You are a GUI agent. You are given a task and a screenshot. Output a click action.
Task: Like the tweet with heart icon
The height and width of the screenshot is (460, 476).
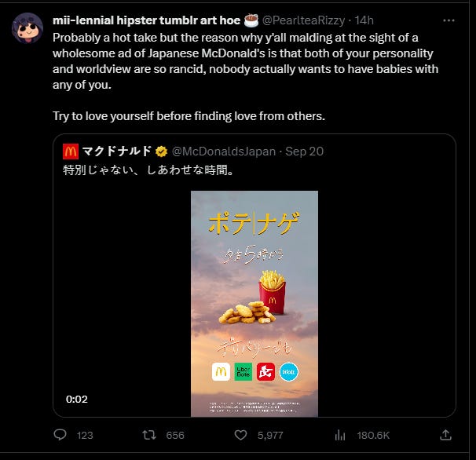point(240,435)
